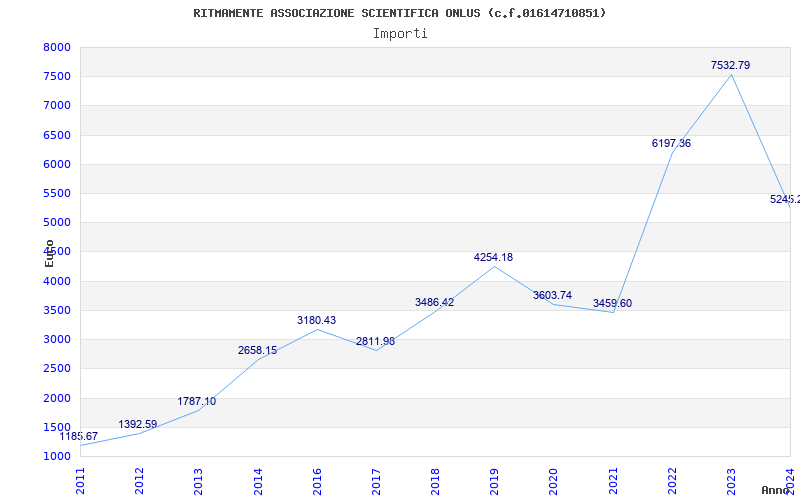800x500 pixels.
Task: Click x-axis year 2014
Action: tap(258, 481)
